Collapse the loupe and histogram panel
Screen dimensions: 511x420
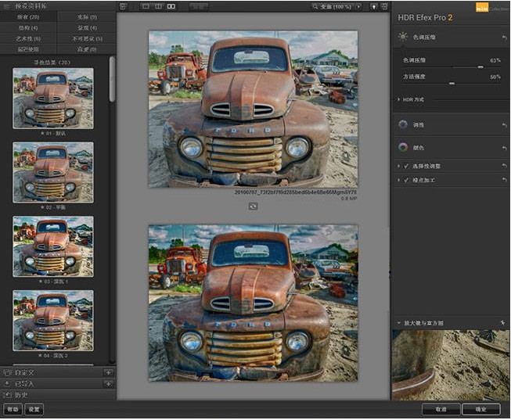click(x=399, y=323)
